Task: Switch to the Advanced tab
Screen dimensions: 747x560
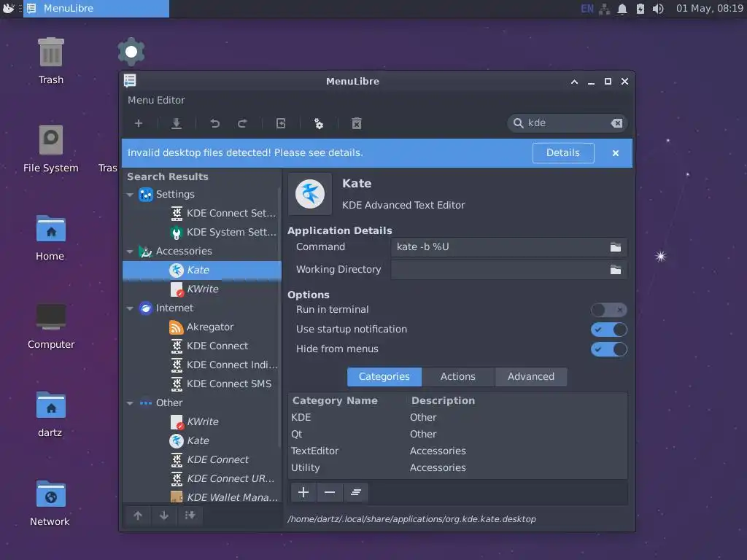Action: tap(531, 377)
